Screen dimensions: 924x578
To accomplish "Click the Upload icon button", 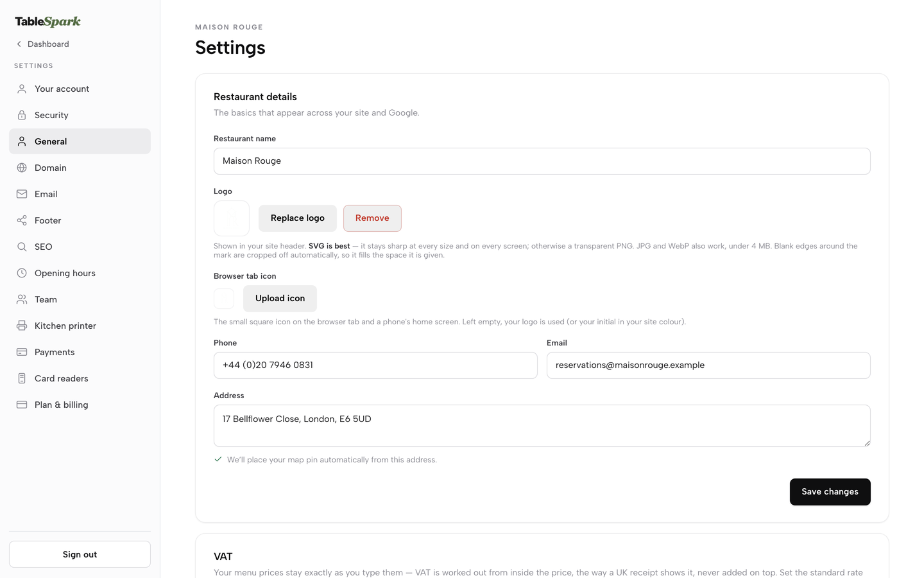I will (280, 299).
